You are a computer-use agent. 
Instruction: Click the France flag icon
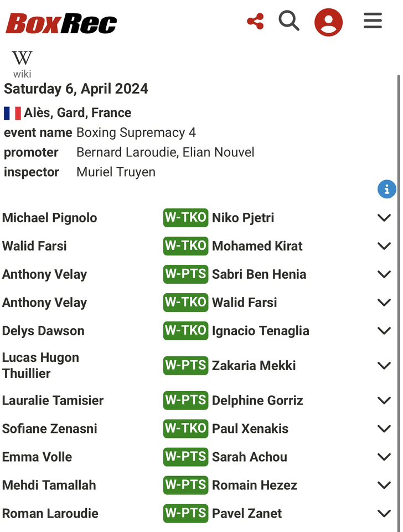(x=13, y=113)
